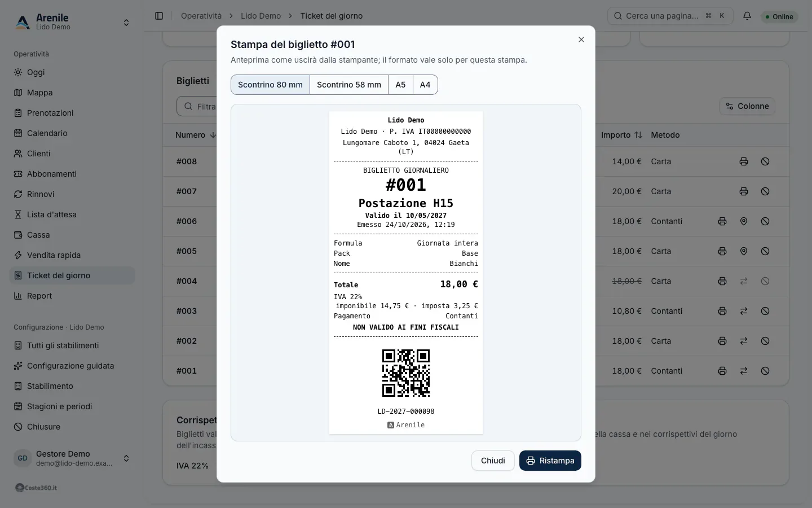Click the printer icon for ticket #002

722,341
